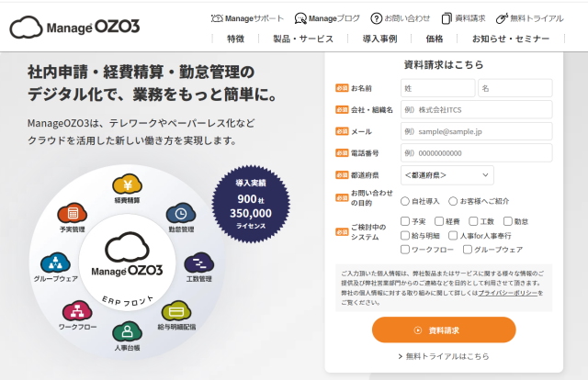
Task: Check the ワークフロー checkbox in the form
Action: [405, 250]
